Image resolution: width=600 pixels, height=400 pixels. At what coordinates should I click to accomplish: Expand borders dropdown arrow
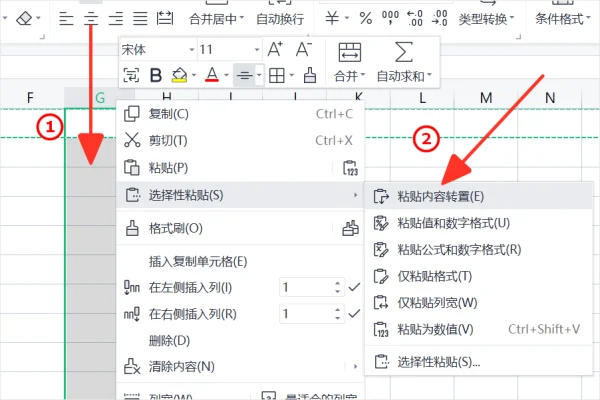point(292,75)
